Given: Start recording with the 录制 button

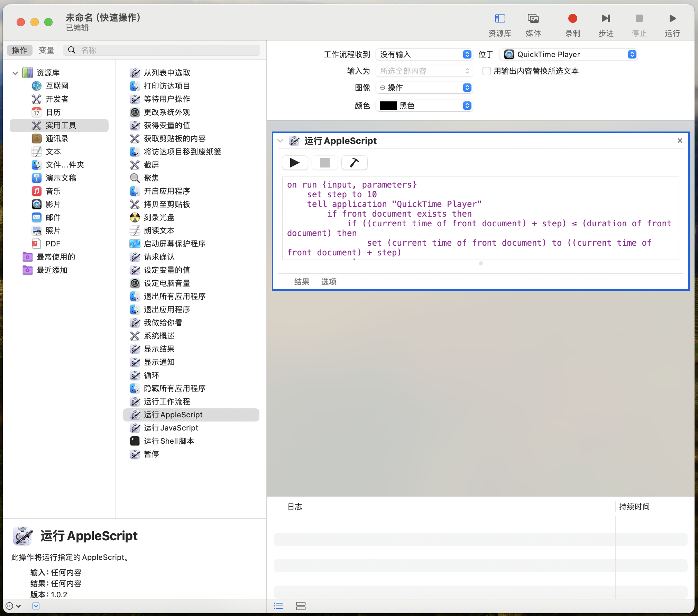Looking at the screenshot, I should (x=572, y=18).
